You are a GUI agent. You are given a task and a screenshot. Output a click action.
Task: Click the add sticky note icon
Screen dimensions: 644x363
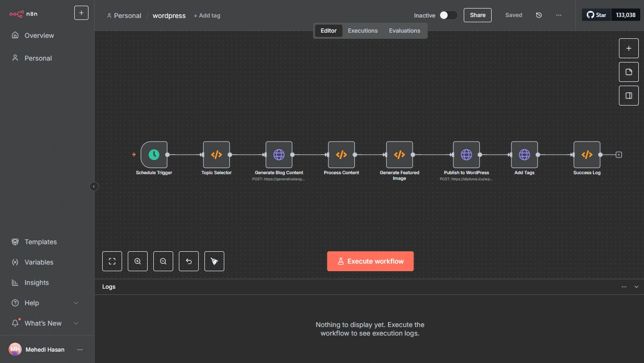coord(629,72)
